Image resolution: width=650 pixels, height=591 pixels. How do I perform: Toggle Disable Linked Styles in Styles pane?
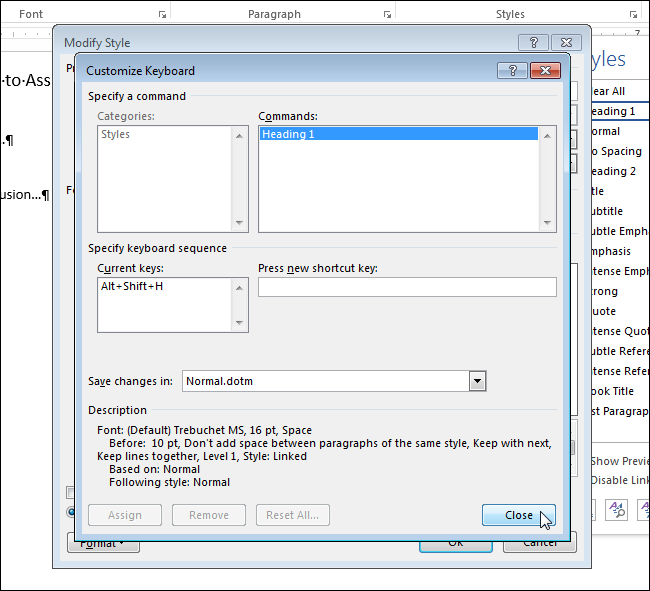click(620, 480)
